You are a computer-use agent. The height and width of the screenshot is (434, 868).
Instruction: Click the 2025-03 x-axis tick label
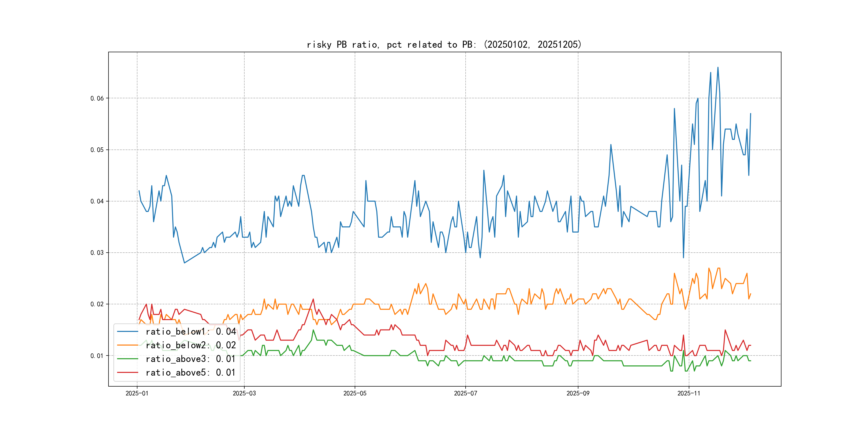(244, 393)
